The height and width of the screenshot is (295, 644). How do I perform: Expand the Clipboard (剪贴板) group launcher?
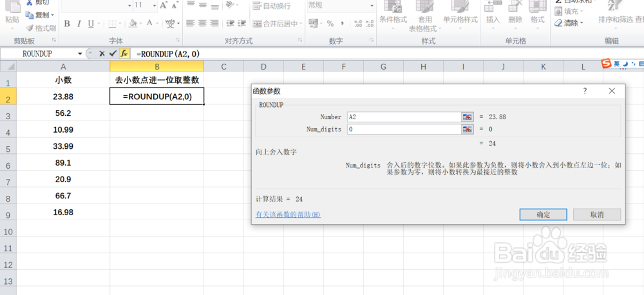[54, 41]
